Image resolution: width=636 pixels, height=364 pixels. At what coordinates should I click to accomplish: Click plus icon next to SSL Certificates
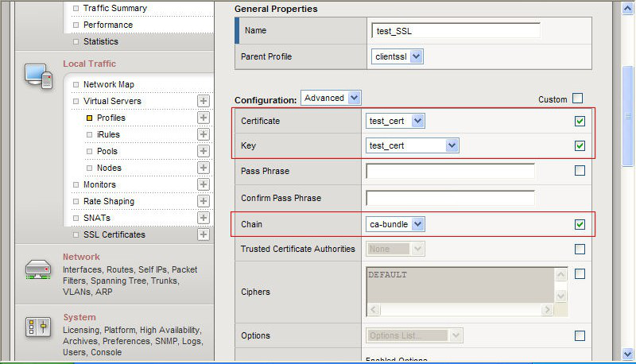[x=204, y=234]
